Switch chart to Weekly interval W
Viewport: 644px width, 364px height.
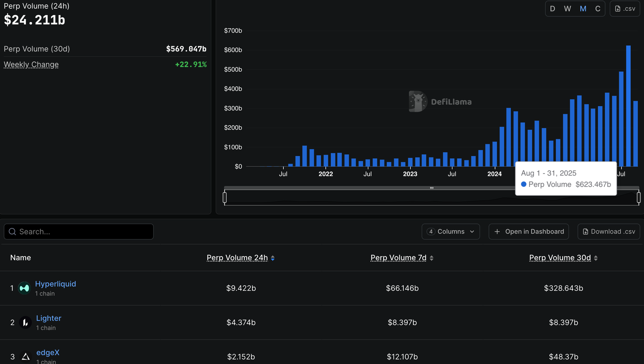(568, 8)
